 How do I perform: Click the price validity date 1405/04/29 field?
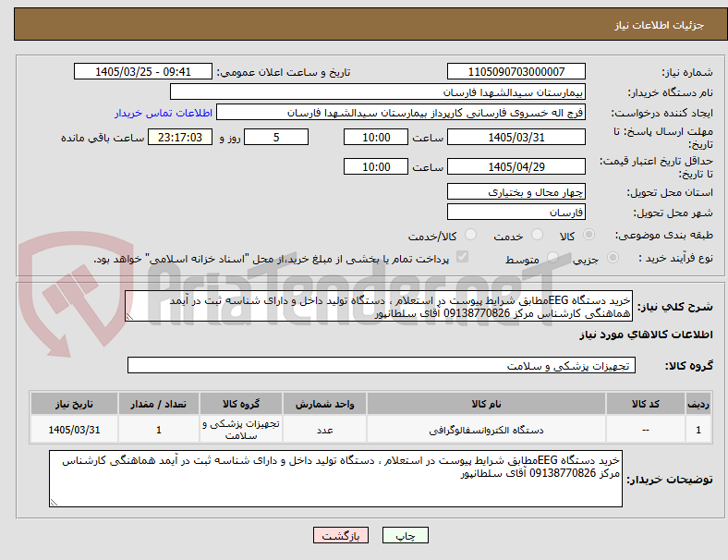coord(516,166)
